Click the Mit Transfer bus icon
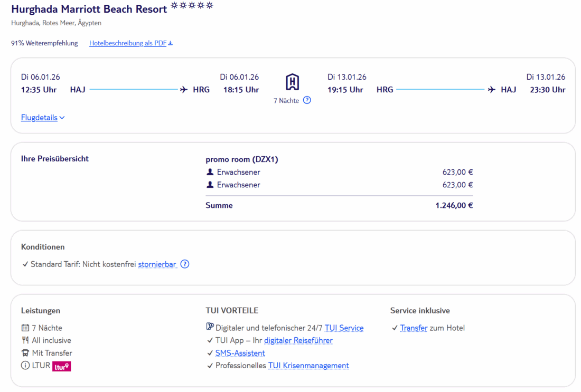581x392 pixels. click(x=25, y=353)
